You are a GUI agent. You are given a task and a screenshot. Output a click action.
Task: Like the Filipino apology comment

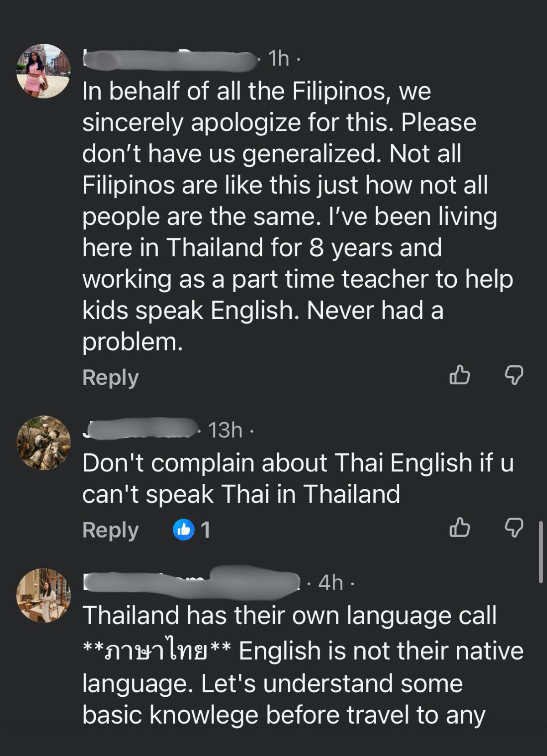[459, 375]
